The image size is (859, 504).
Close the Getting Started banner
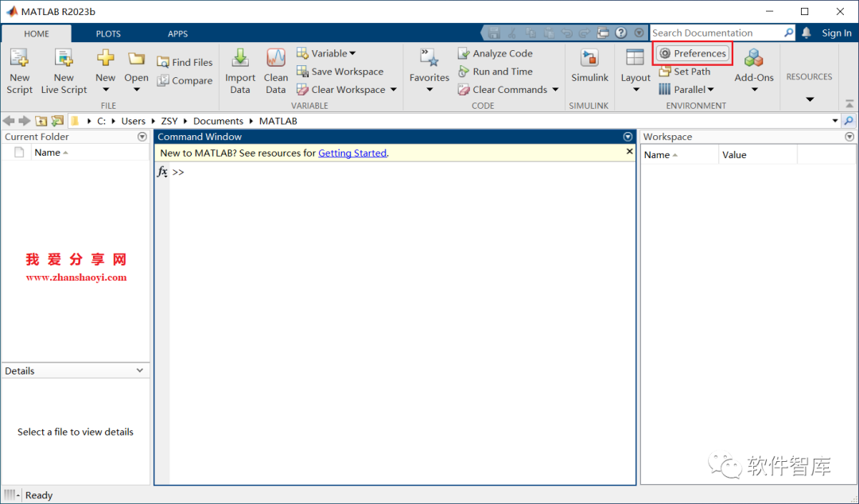629,152
